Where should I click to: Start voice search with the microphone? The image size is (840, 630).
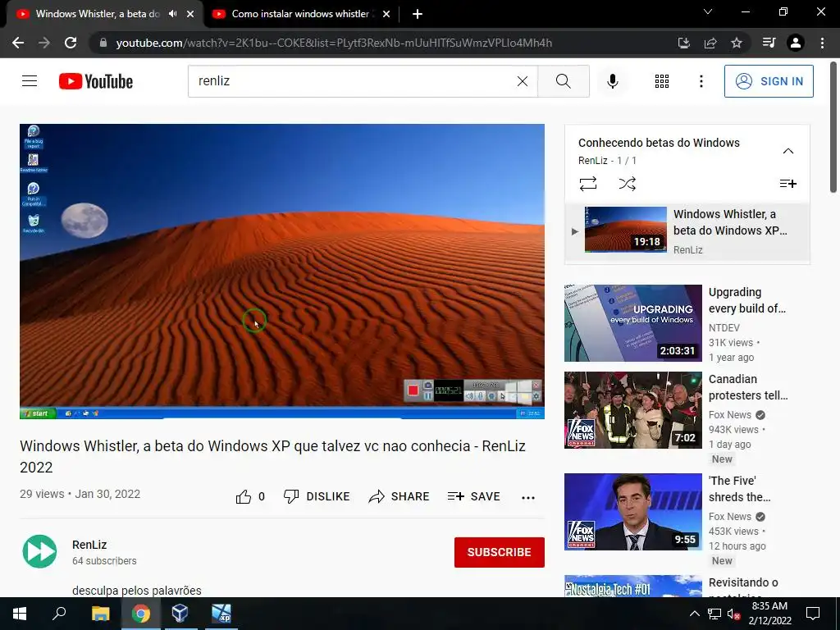pyautogui.click(x=612, y=81)
